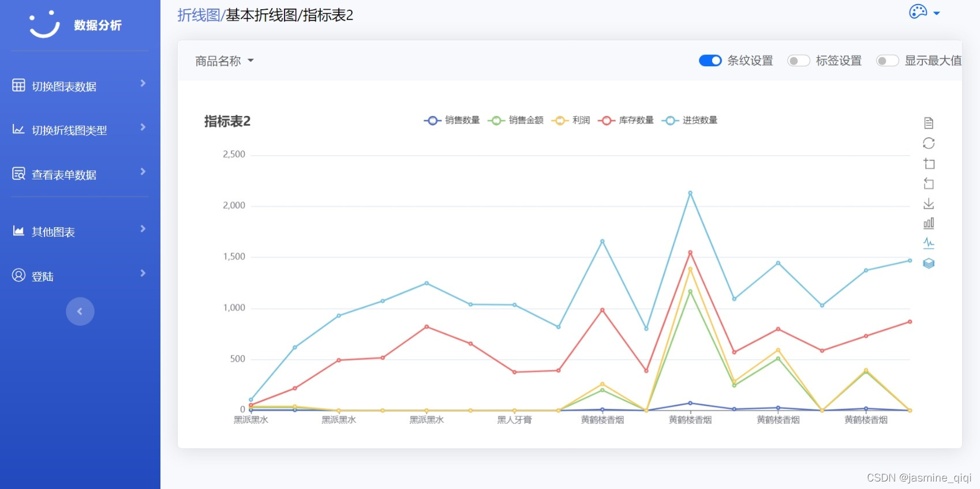Open 切换折线图类型 sidebar menu
Screen dimensions: 980x489
(x=80, y=130)
